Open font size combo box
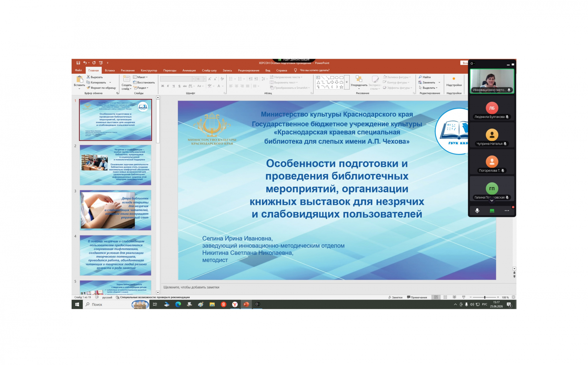This screenshot has width=588, height=365. point(201,79)
